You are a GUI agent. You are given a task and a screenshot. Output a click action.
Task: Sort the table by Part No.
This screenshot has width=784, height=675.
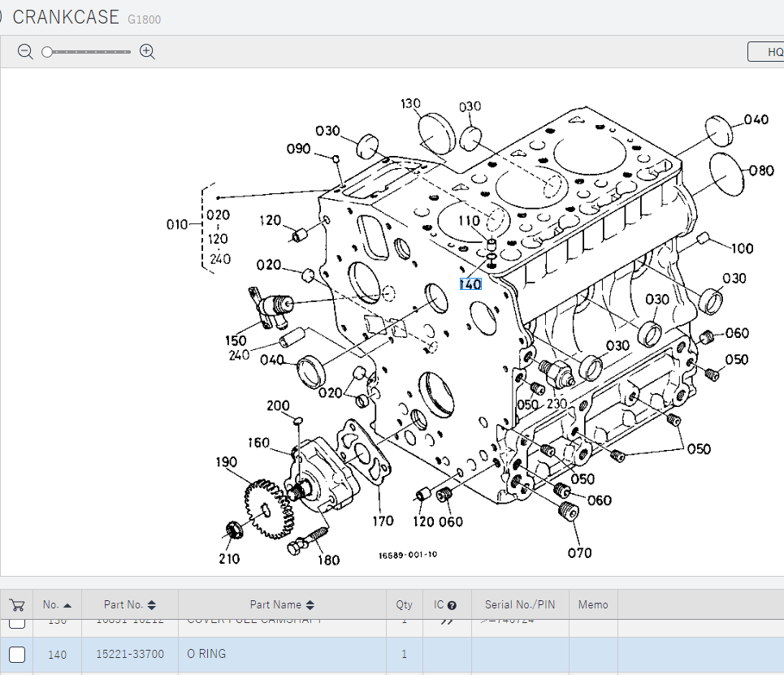(130, 605)
